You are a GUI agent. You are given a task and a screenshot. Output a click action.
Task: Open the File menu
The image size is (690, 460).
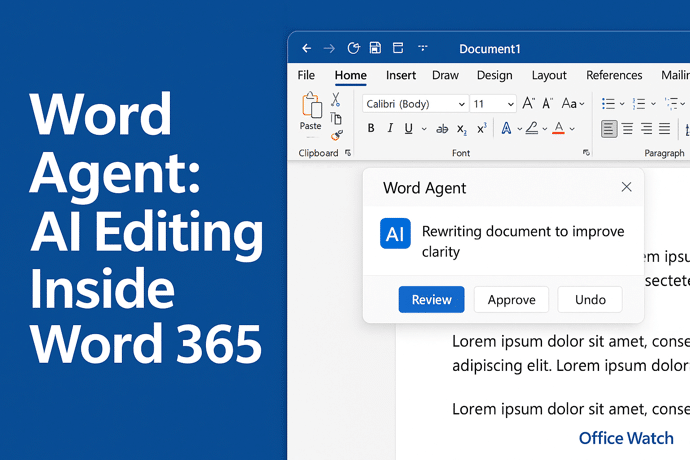coord(306,75)
